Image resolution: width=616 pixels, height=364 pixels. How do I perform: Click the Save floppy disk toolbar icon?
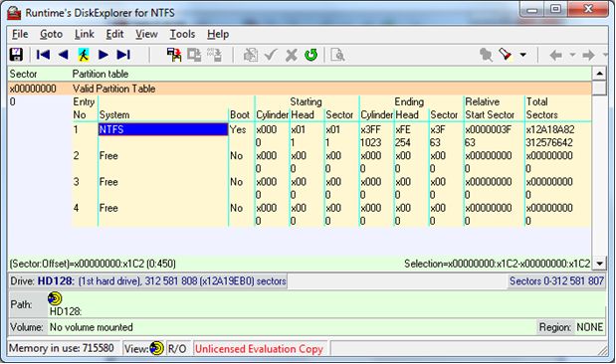(16, 55)
